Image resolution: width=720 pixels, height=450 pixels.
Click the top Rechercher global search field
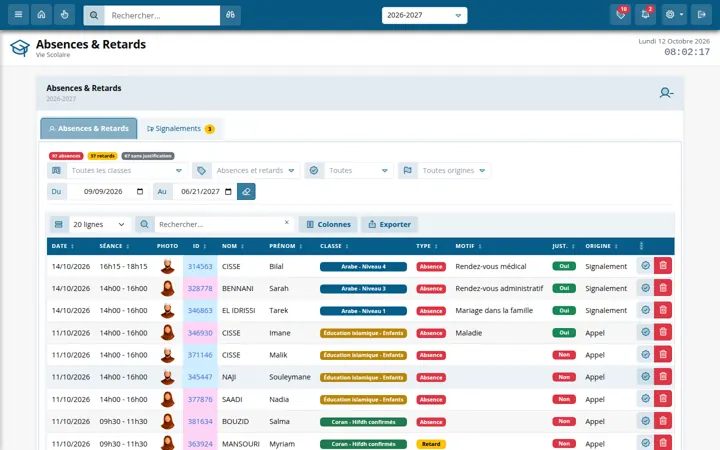[162, 15]
